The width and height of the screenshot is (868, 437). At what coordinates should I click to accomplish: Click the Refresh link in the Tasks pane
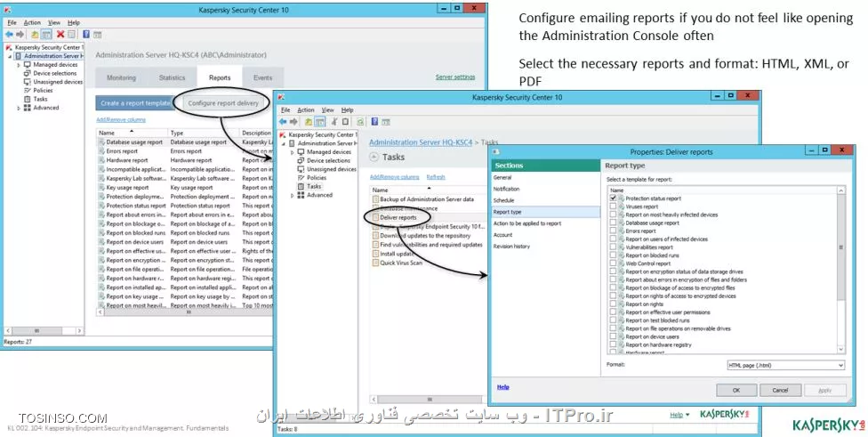436,177
